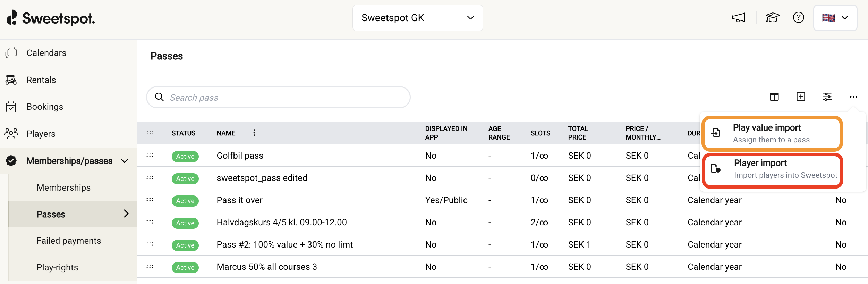Click the help question mark icon
This screenshot has width=868, height=284.
point(798,18)
